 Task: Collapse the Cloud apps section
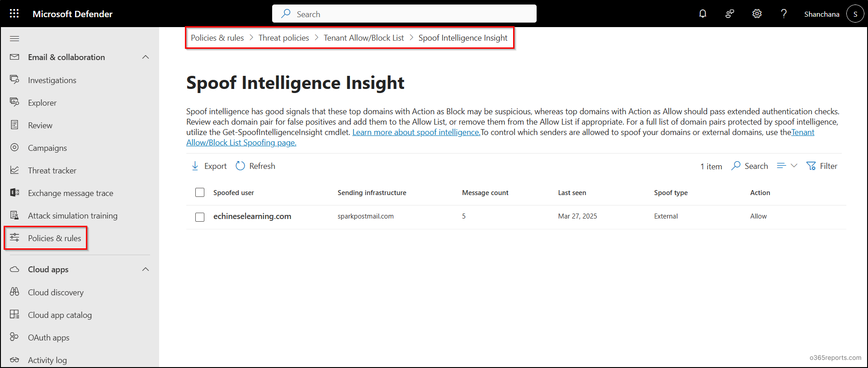[x=146, y=270]
